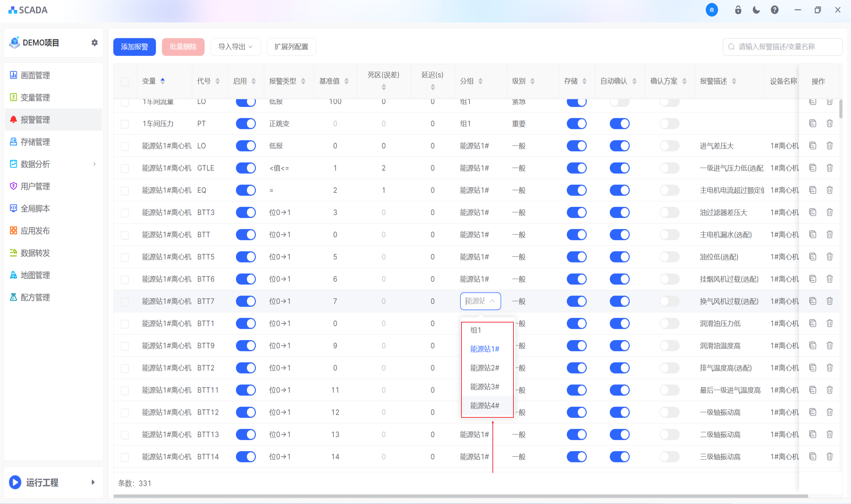Check the select-all checkbox in table header

[125, 82]
